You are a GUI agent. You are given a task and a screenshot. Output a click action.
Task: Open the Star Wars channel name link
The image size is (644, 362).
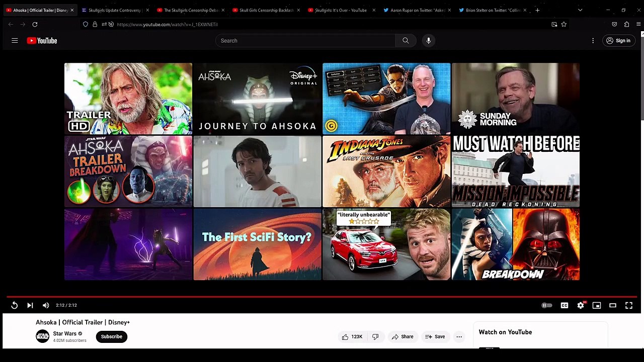[65, 333]
